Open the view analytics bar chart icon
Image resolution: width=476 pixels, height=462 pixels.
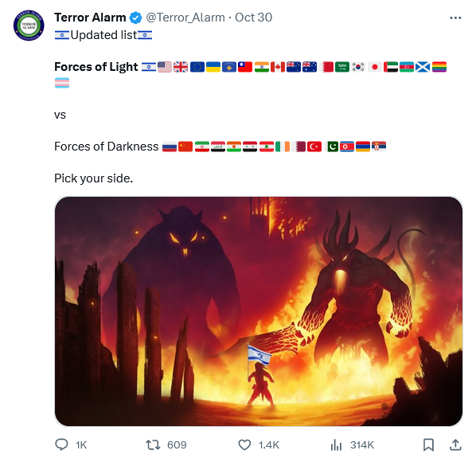click(x=336, y=445)
